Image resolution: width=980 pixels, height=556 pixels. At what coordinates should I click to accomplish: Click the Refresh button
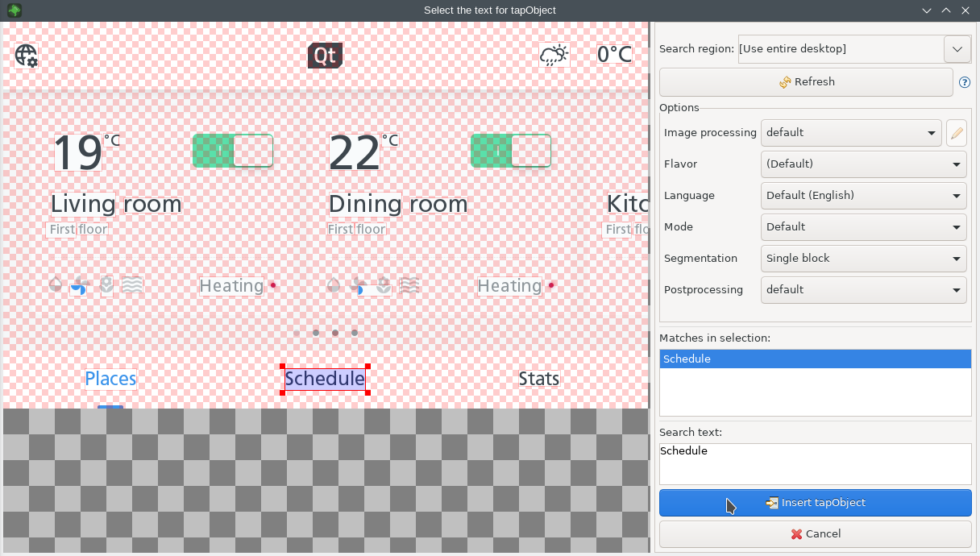(x=806, y=82)
